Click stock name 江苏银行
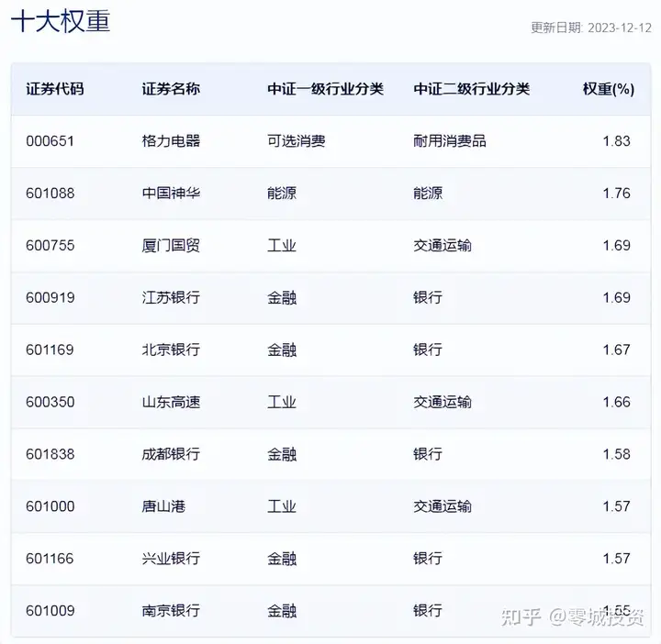Screen dimensions: 661x644 [x=171, y=297]
